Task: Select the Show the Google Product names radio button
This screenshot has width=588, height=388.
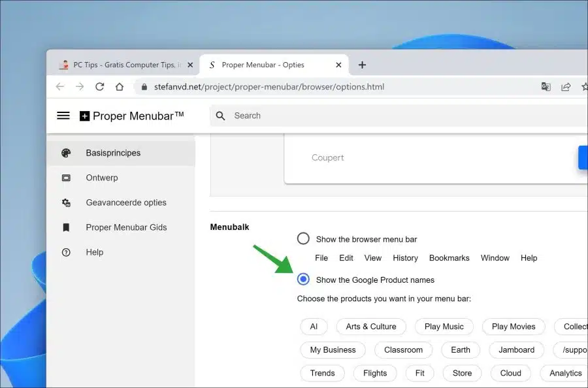Action: coord(303,280)
